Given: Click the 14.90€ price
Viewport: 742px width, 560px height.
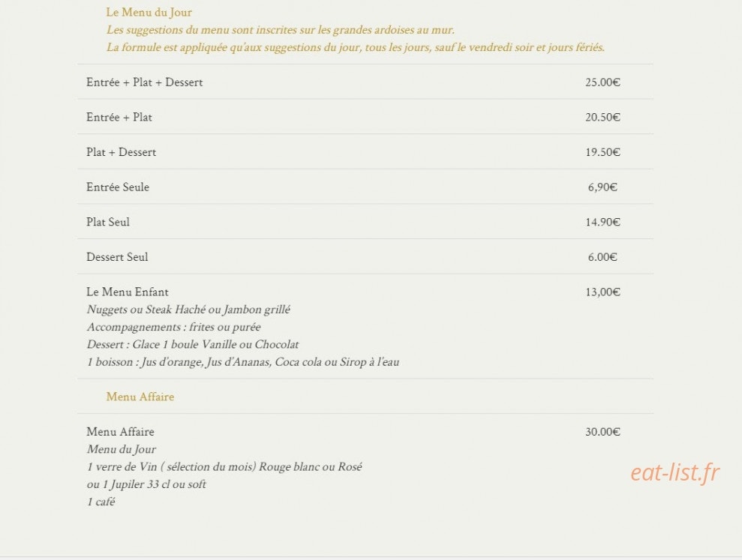Looking at the screenshot, I should (602, 223).
